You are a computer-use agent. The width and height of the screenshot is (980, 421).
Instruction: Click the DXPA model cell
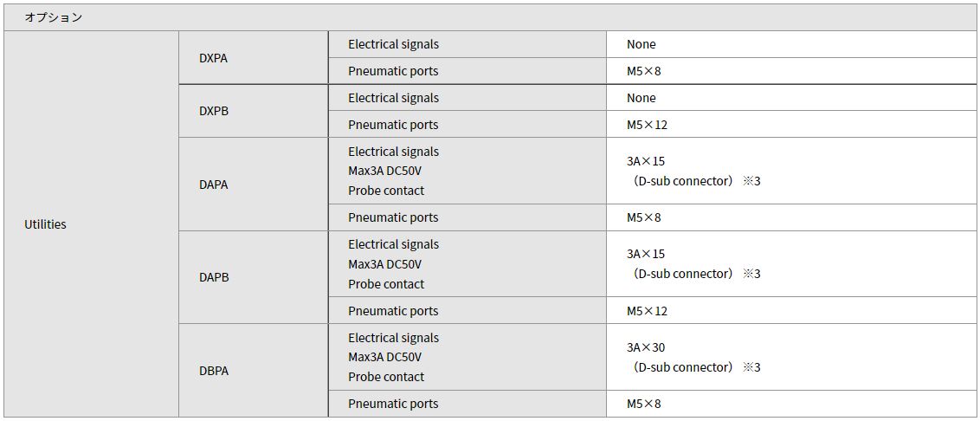[x=254, y=57]
